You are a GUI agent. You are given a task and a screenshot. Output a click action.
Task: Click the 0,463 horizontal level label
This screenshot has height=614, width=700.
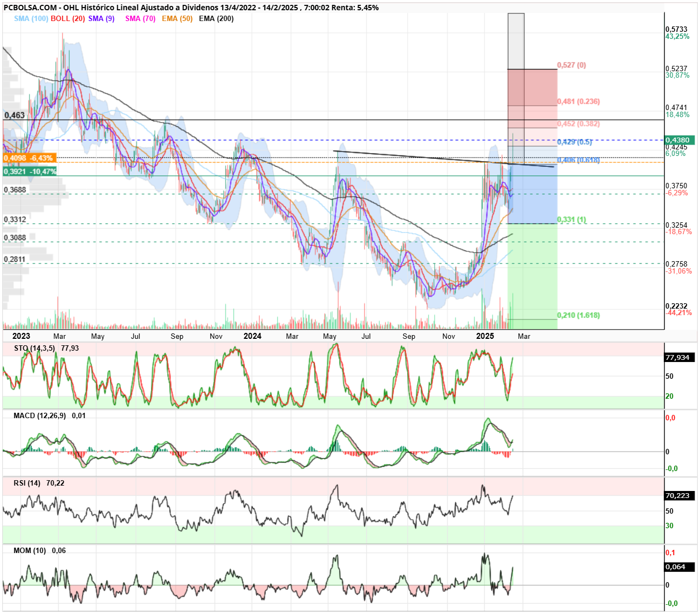click(15, 115)
